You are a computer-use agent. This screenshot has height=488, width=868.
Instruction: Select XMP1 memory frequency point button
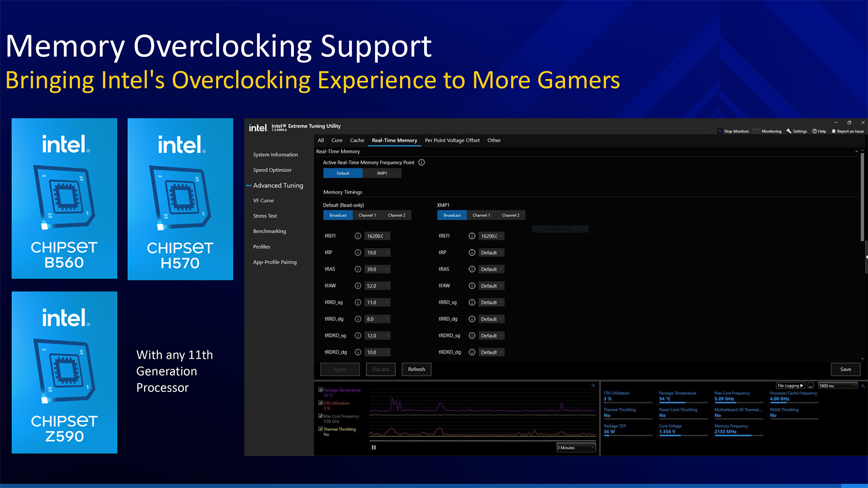tap(382, 173)
